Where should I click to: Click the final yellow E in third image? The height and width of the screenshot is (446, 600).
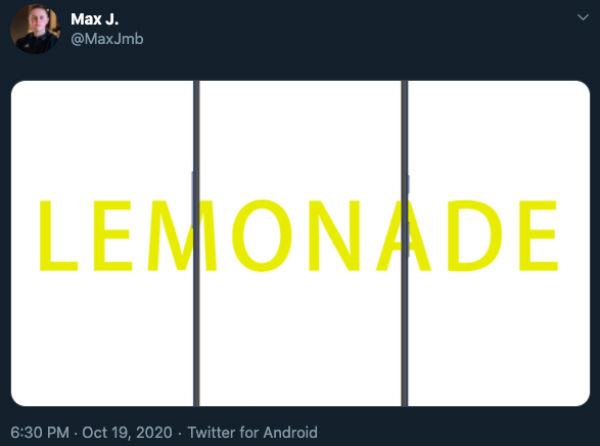click(538, 236)
